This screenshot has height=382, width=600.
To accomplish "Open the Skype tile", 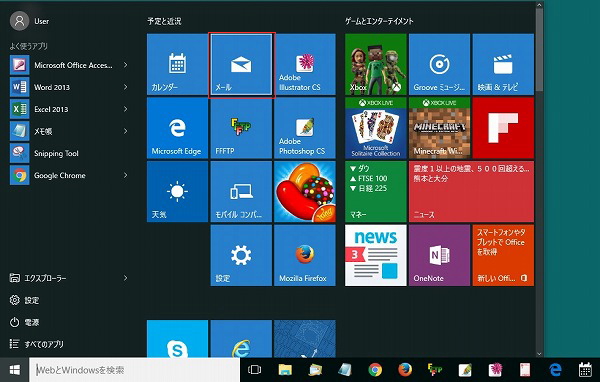I will [177, 339].
